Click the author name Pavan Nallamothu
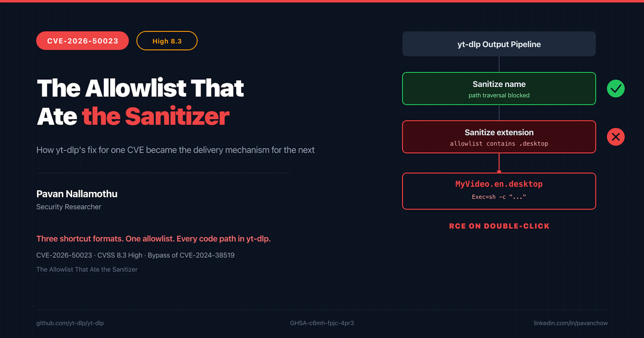 click(77, 194)
